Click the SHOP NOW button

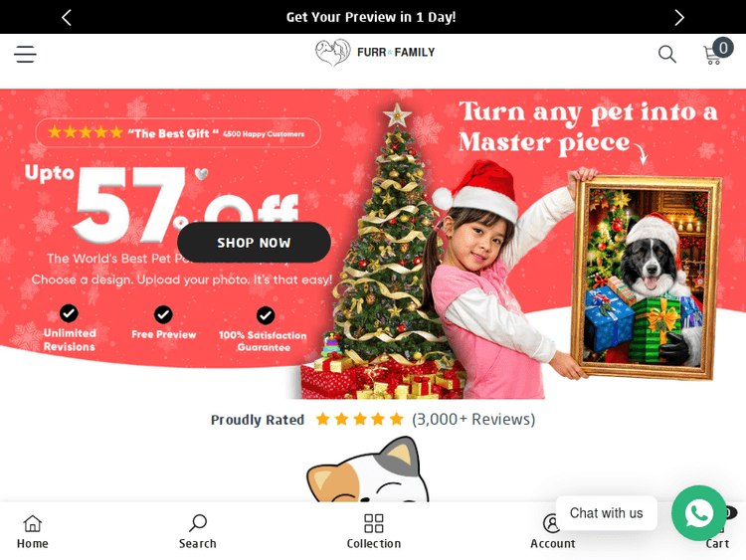pos(254,242)
